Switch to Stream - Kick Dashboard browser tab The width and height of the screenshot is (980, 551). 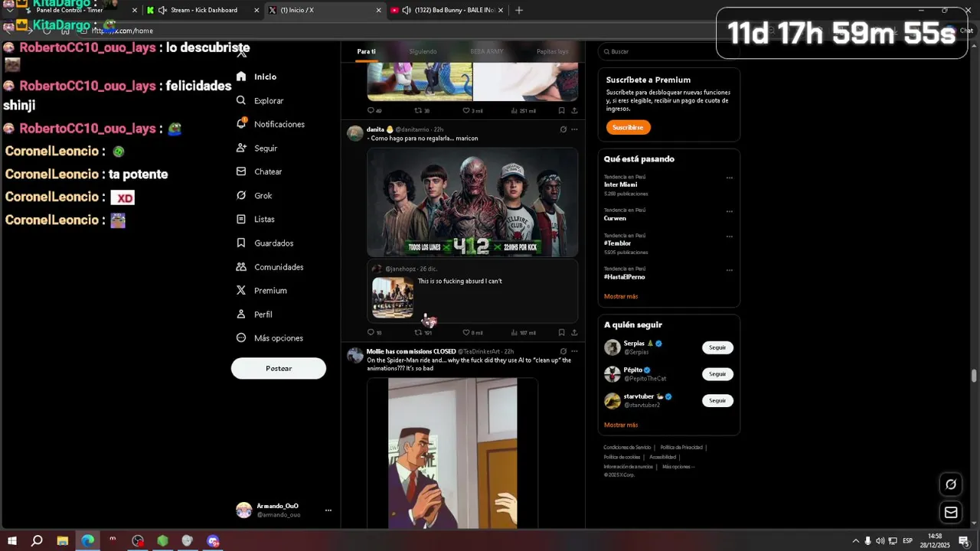pos(203,10)
